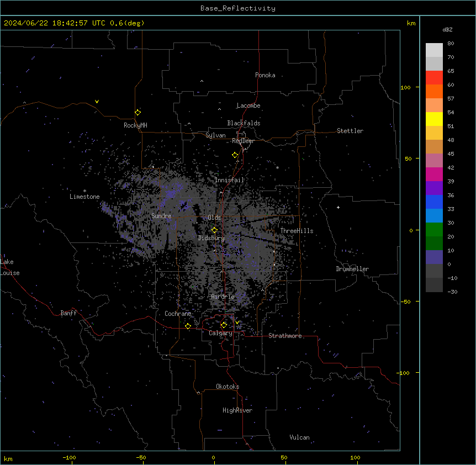
Task: Click the Limestone label
Action: click(x=84, y=197)
